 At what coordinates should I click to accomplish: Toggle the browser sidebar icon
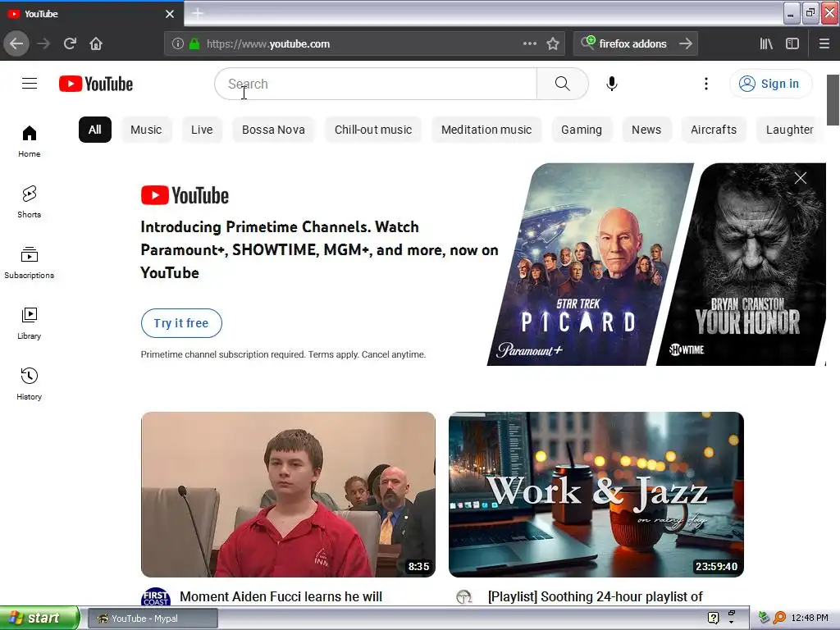[792, 44]
